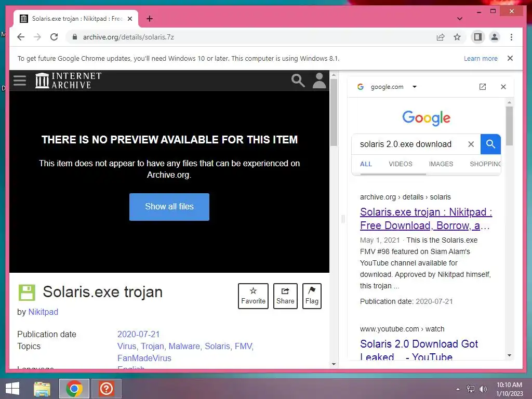This screenshot has width=532, height=399.
Task: Open side panel page in new tab
Action: 483,87
